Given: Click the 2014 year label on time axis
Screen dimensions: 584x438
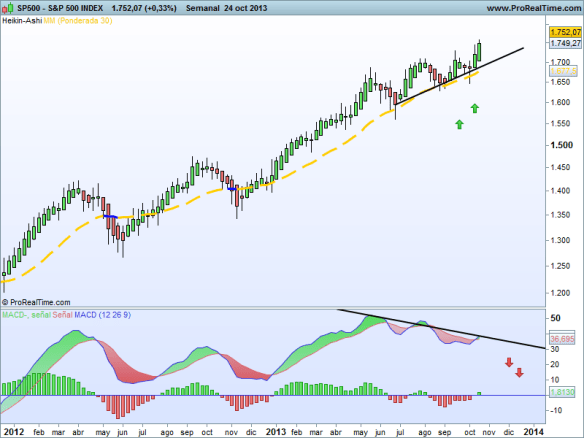Looking at the screenshot, I should pyautogui.click(x=533, y=432).
